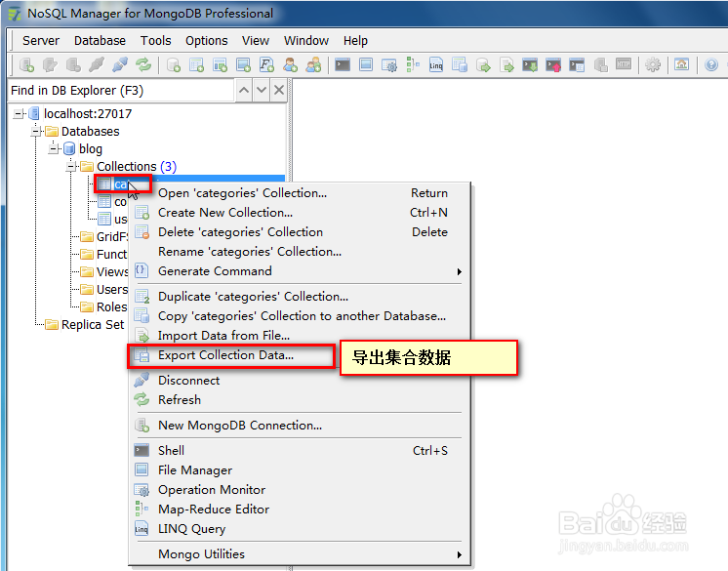Click the single-person Create User toolbar icon
Screen dimensions: 728x571
[x=290, y=64]
